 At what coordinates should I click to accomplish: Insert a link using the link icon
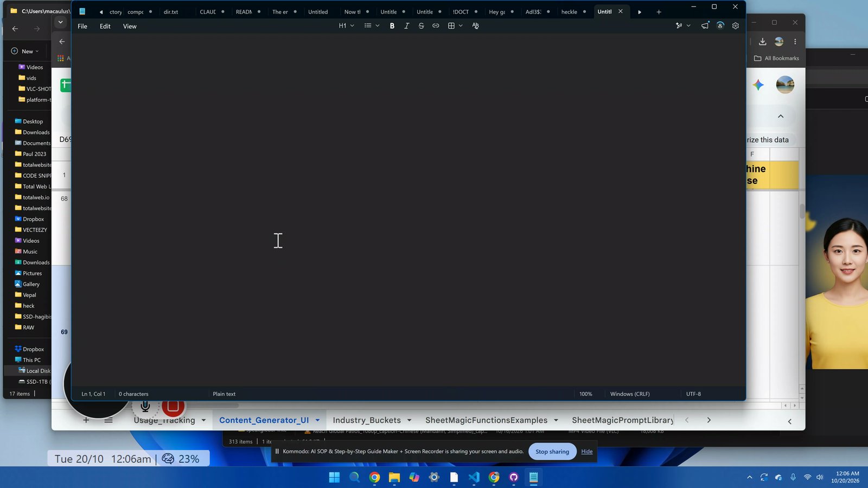tap(436, 26)
